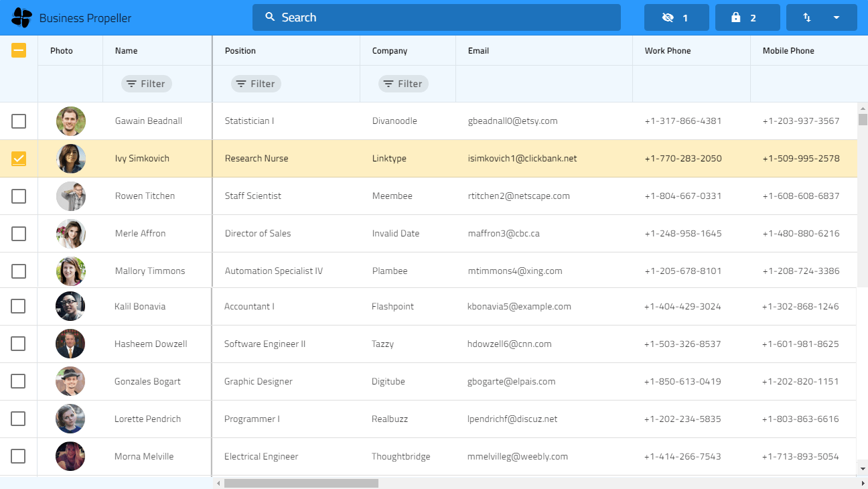Open the Position column filter

coord(256,84)
